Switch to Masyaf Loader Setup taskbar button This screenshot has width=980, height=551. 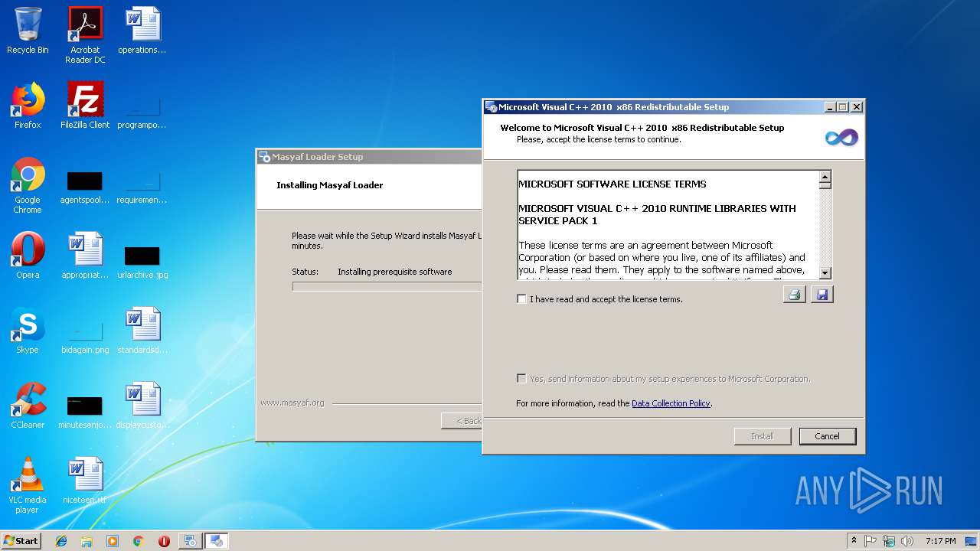point(190,541)
